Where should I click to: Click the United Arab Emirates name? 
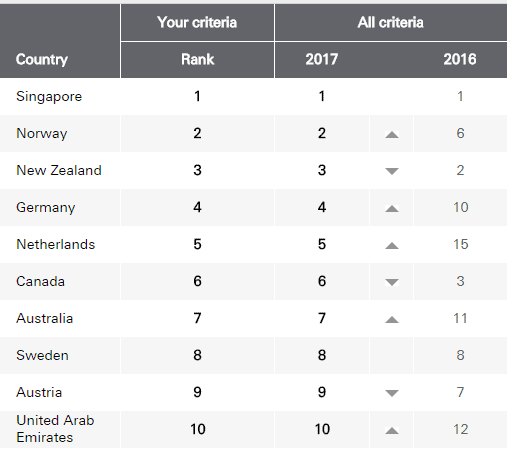(55, 429)
